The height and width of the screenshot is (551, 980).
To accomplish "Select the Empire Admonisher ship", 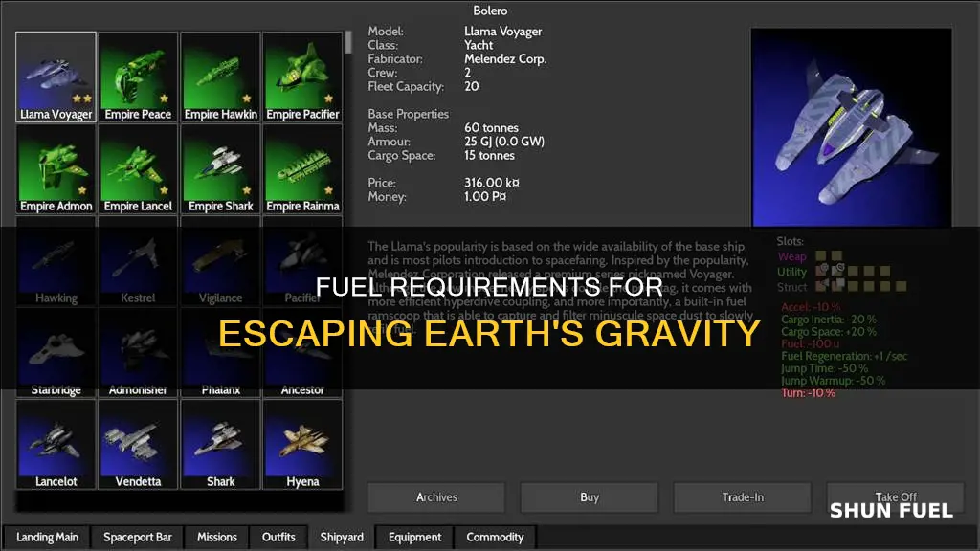I will (56, 168).
